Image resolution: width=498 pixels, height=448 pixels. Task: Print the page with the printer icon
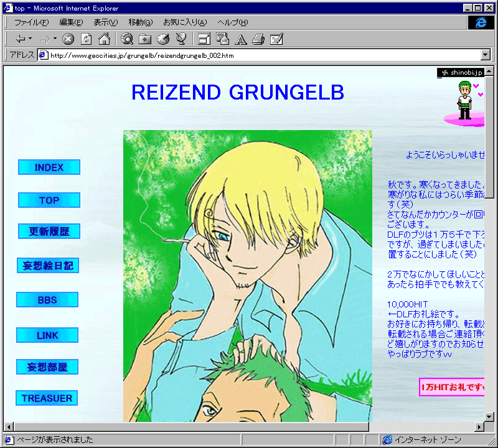[258, 39]
